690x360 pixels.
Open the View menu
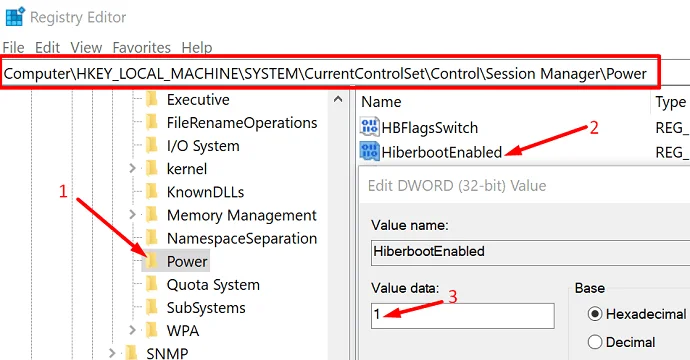(x=86, y=47)
